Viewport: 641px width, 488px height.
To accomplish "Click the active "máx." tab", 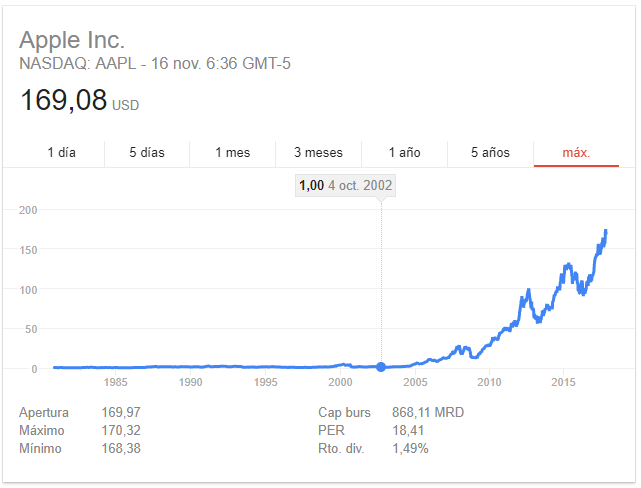I will [x=576, y=153].
